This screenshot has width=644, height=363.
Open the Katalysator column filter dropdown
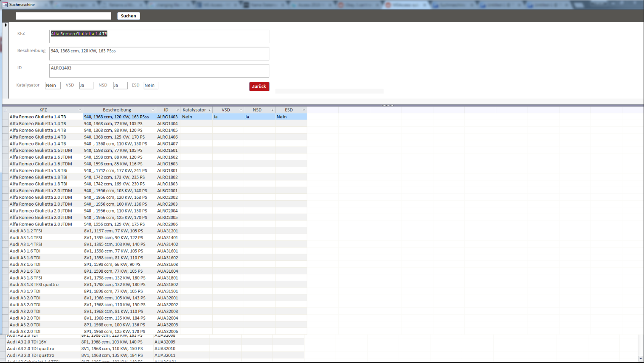[209, 110]
